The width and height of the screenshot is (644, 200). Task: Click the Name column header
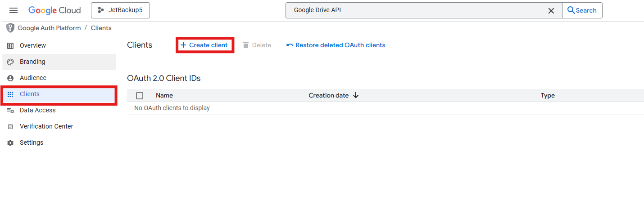click(x=164, y=95)
